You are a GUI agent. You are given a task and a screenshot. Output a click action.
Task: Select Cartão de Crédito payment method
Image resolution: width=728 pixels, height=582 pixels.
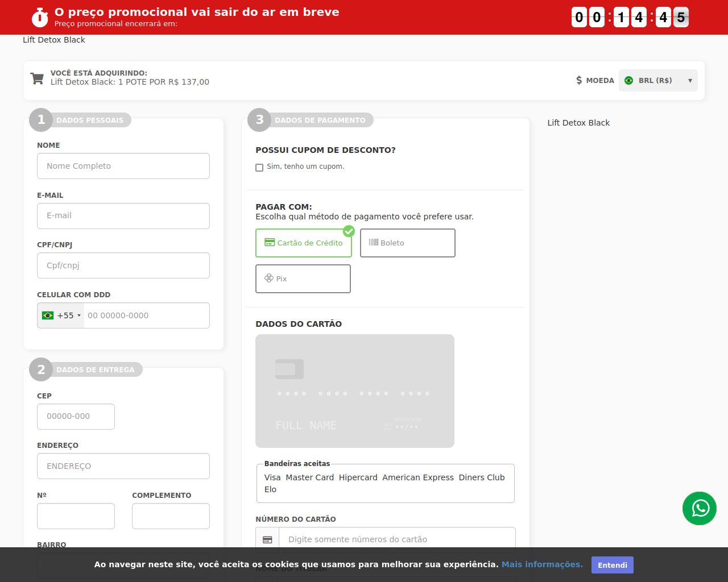click(x=304, y=243)
